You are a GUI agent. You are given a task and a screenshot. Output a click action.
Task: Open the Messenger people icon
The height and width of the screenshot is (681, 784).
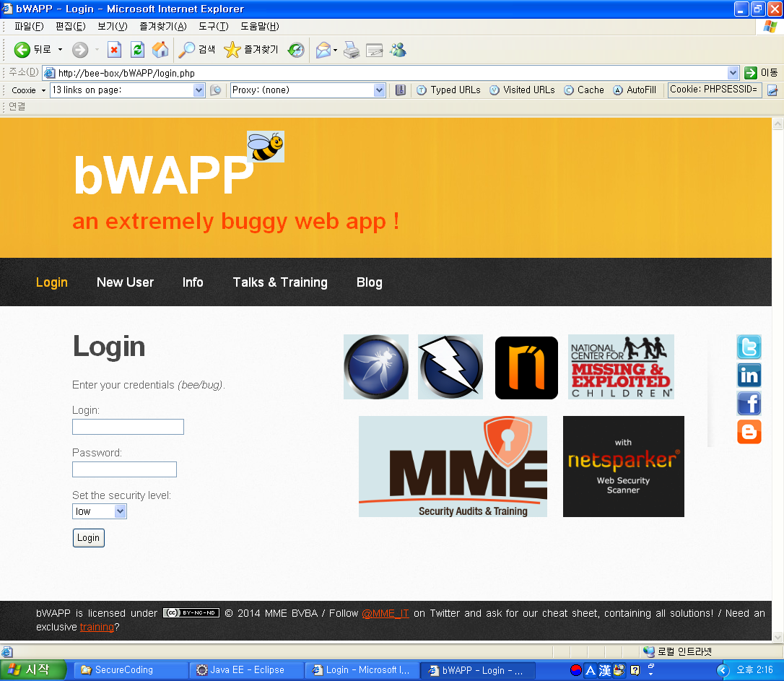point(398,50)
